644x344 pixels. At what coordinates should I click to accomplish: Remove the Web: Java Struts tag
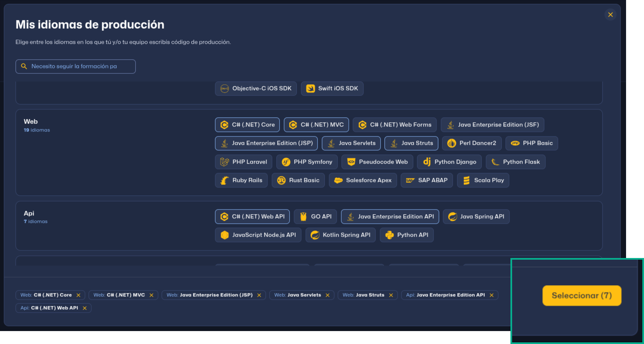point(391,295)
